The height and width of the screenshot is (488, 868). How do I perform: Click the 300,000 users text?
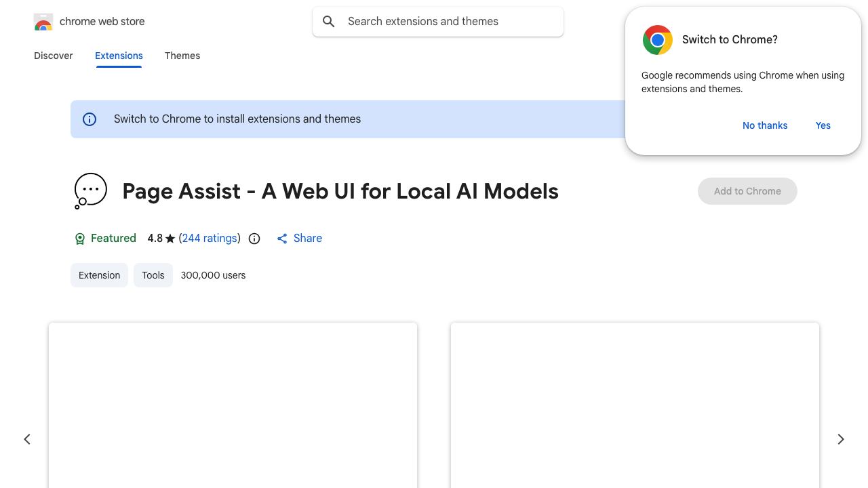pyautogui.click(x=213, y=275)
